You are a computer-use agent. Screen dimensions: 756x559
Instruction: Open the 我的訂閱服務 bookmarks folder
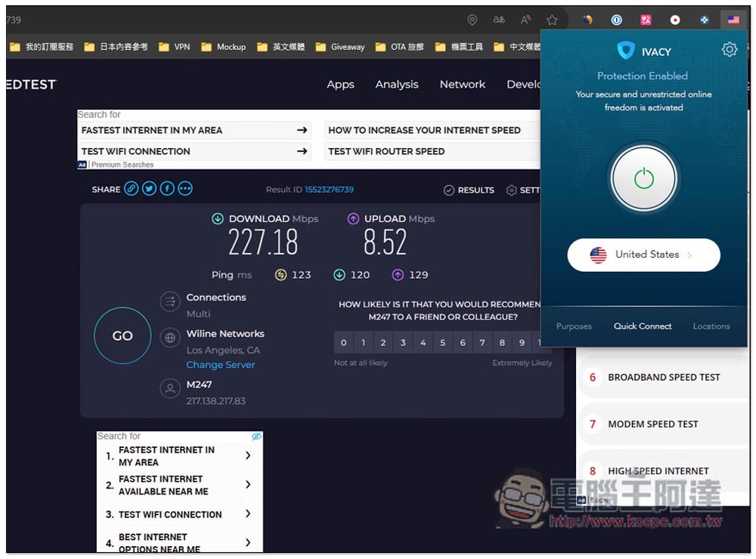(x=42, y=47)
